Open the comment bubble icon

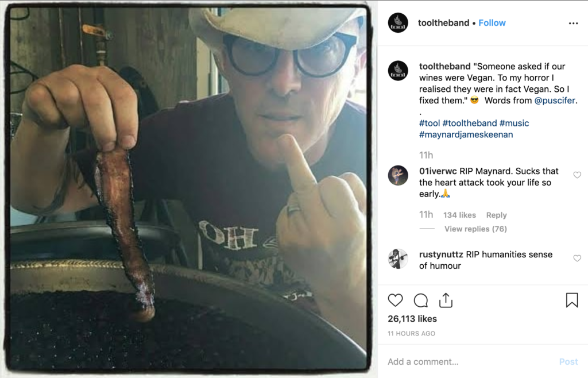tap(421, 300)
